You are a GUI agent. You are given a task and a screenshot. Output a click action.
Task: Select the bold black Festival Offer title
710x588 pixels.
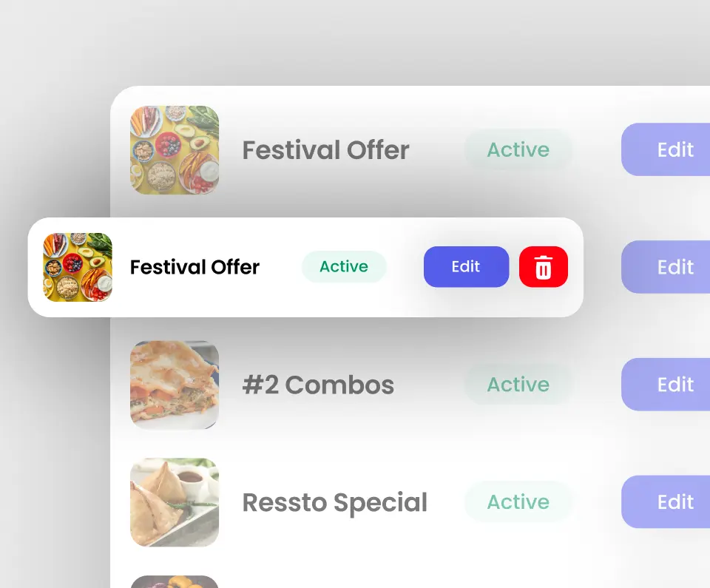(x=195, y=267)
